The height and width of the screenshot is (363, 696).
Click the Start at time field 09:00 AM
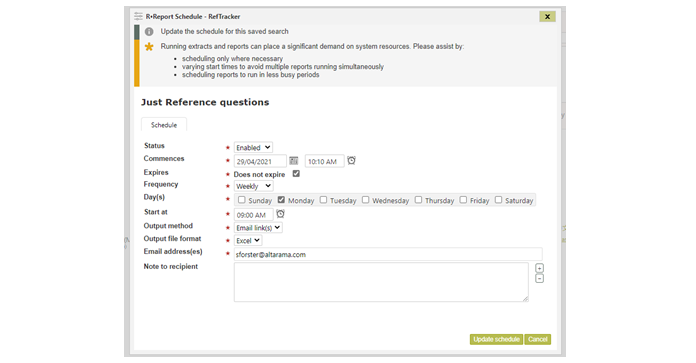point(253,215)
